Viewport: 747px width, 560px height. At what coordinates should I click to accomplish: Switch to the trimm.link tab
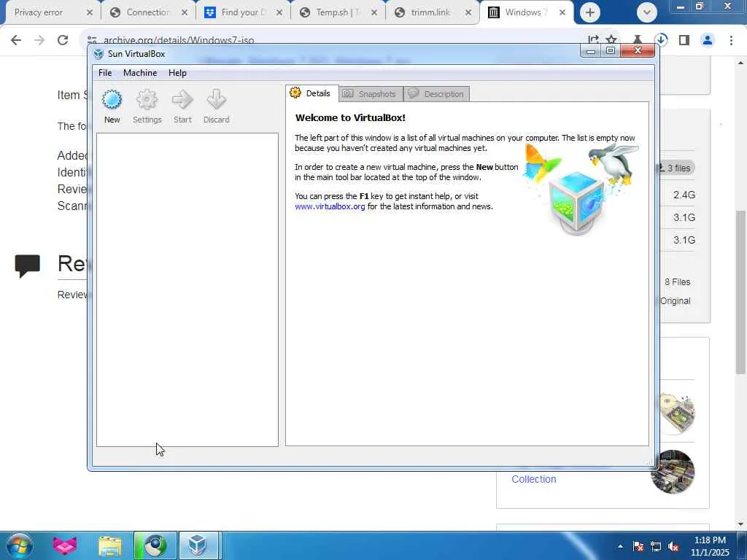tap(433, 12)
